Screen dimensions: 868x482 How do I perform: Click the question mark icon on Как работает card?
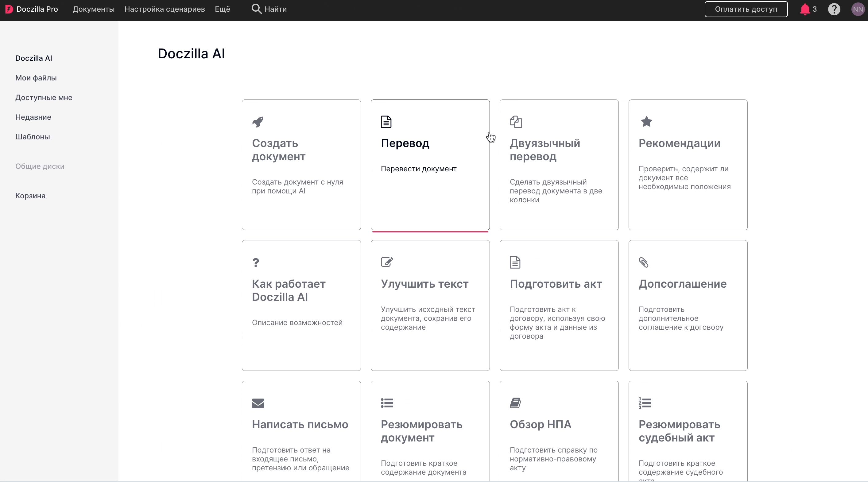coord(256,262)
